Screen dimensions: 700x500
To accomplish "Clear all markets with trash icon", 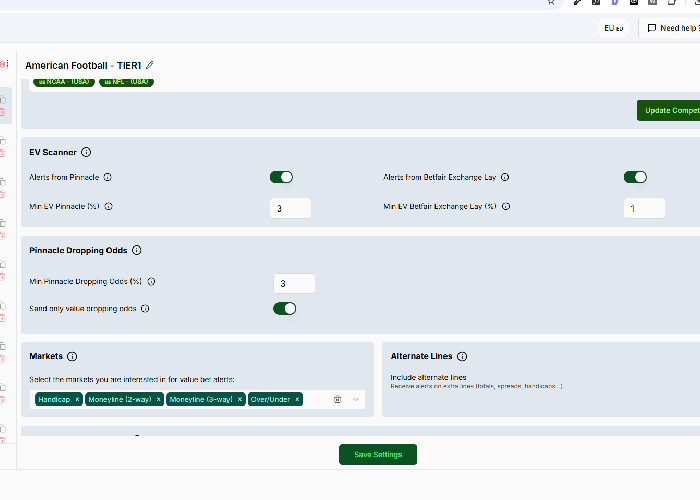I will [x=338, y=399].
